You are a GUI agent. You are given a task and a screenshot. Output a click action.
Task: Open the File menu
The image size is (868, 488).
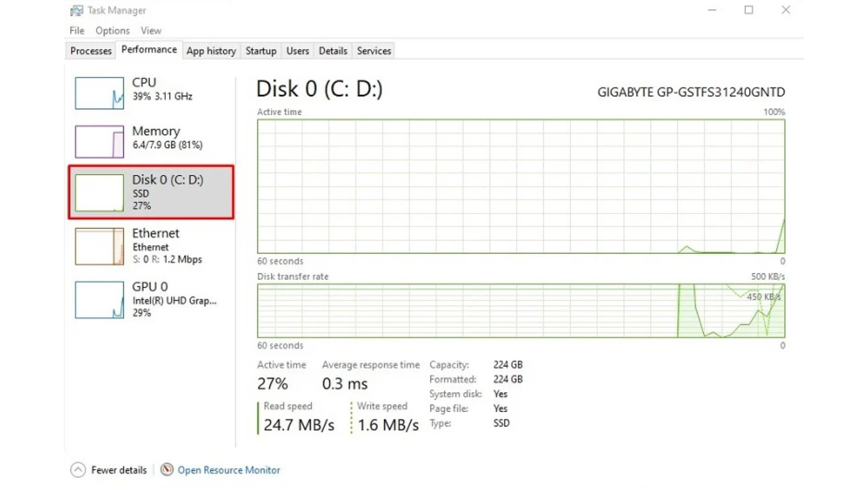click(77, 31)
